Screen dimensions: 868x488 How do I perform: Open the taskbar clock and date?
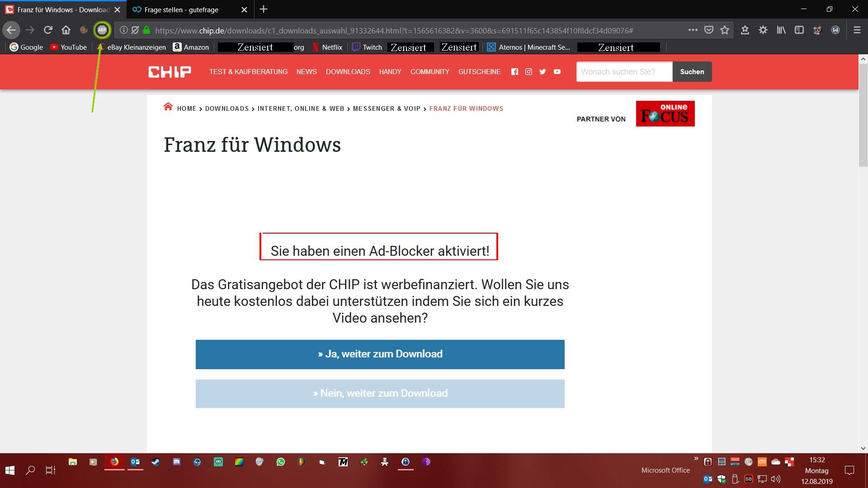click(x=817, y=470)
